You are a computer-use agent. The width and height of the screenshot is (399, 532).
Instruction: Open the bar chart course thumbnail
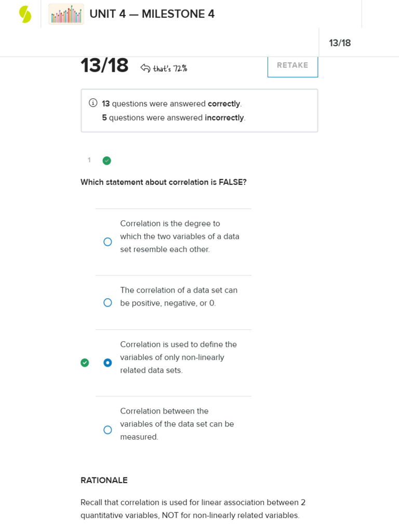[x=66, y=14]
